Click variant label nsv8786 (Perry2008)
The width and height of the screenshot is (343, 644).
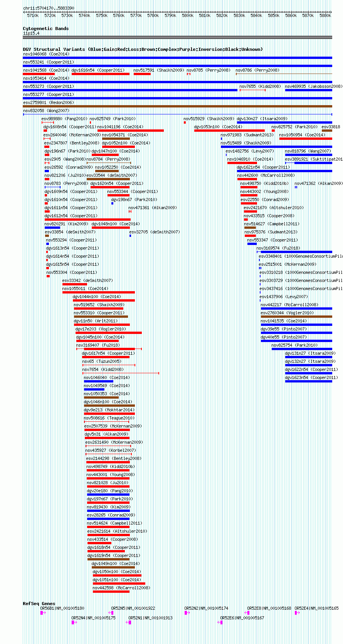point(257,70)
